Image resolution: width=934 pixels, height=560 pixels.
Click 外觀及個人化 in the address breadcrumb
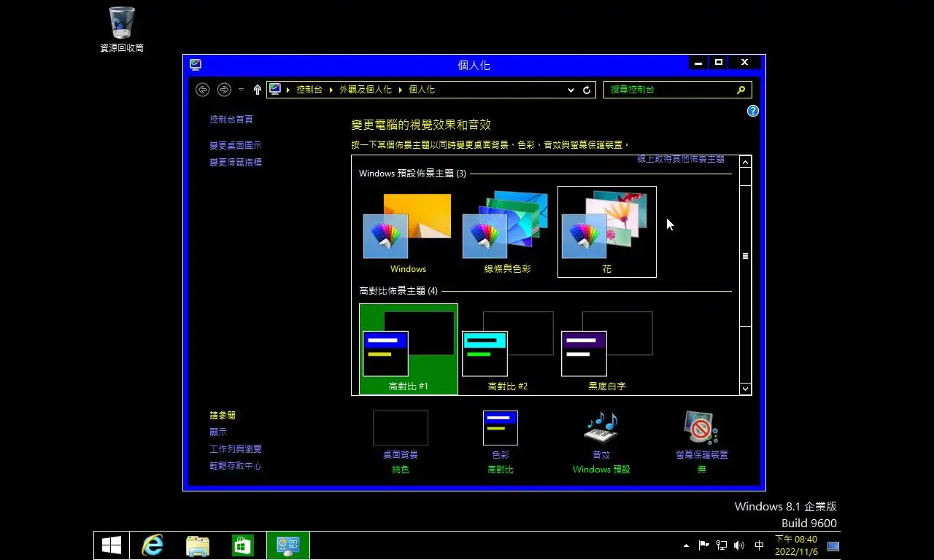tap(365, 90)
